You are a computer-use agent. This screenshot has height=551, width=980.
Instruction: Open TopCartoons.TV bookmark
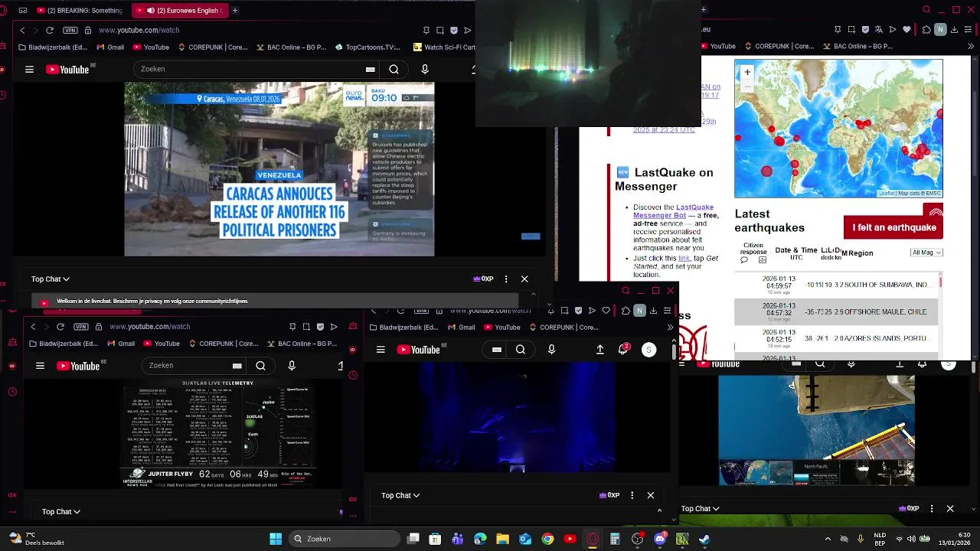point(367,47)
